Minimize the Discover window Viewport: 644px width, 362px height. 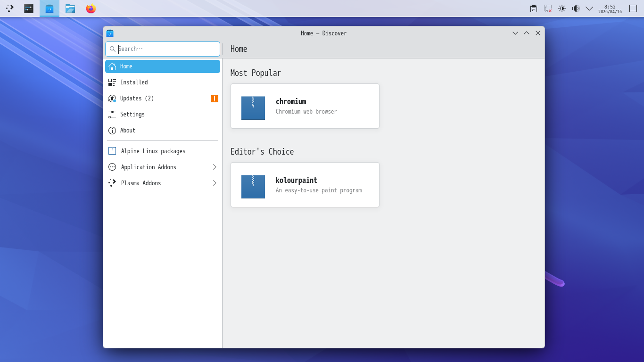coord(515,33)
